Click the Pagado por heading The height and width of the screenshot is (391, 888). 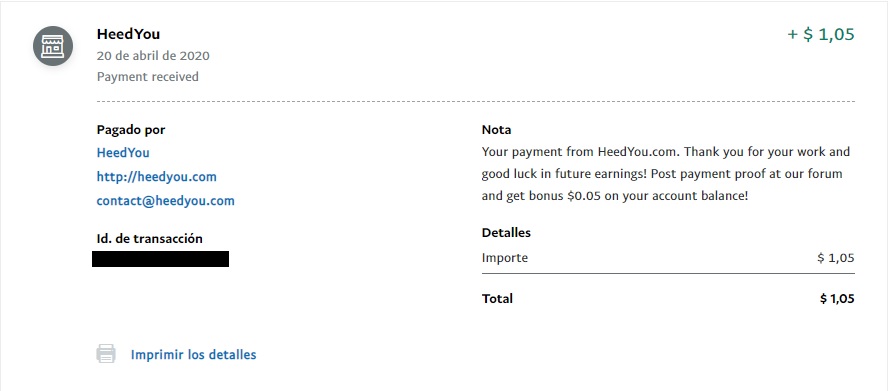click(x=131, y=130)
